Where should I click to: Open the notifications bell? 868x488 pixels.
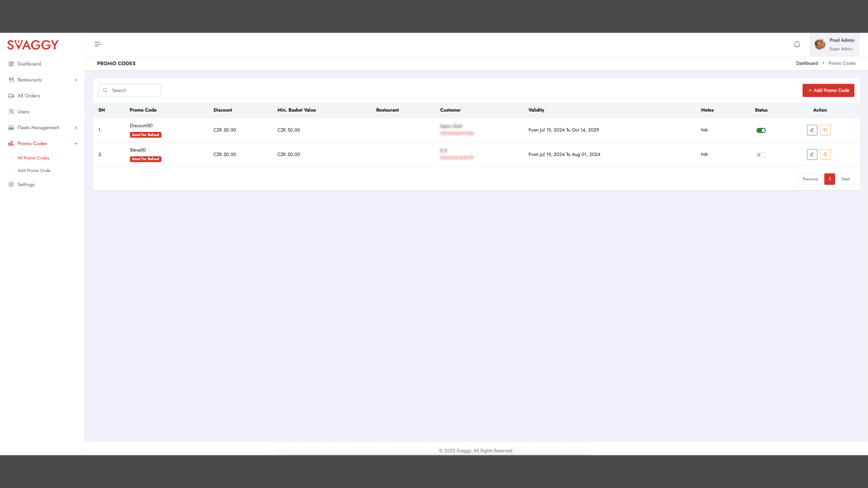click(x=797, y=44)
